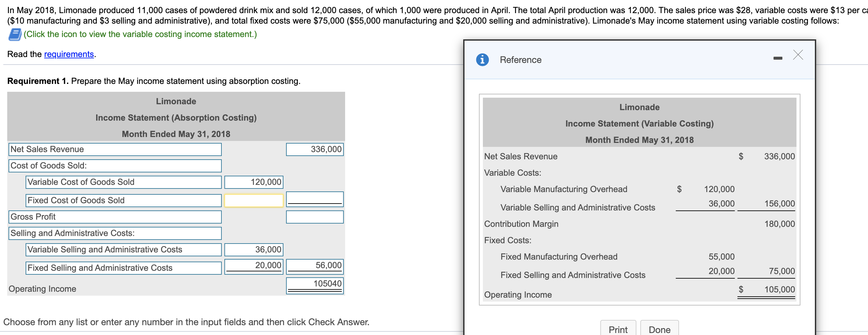Click the empty total Cost of Goods Sold field
Screen dimensions: 868x335
(315, 199)
